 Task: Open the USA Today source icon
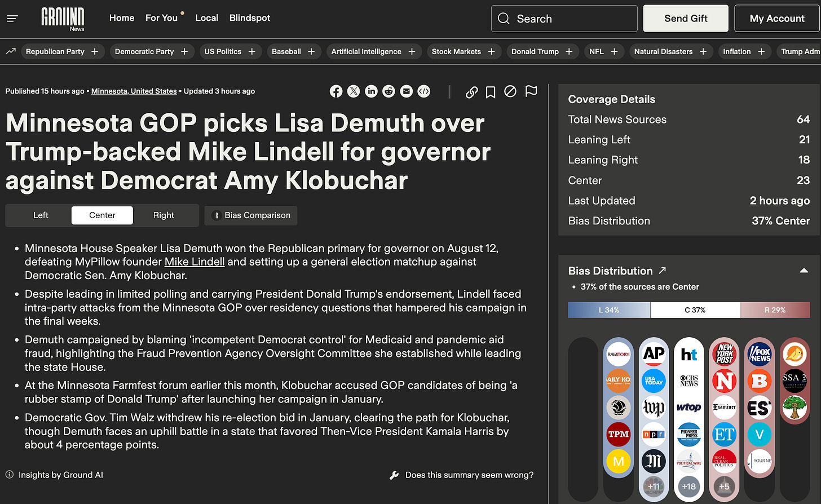click(x=654, y=381)
